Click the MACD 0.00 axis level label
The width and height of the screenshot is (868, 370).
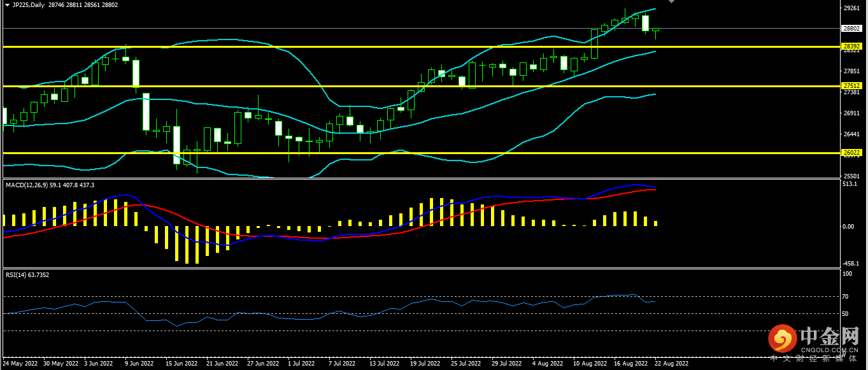coord(848,227)
